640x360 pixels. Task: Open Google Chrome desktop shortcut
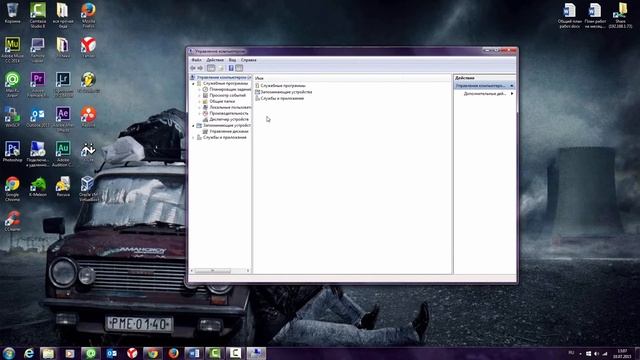tap(12, 189)
